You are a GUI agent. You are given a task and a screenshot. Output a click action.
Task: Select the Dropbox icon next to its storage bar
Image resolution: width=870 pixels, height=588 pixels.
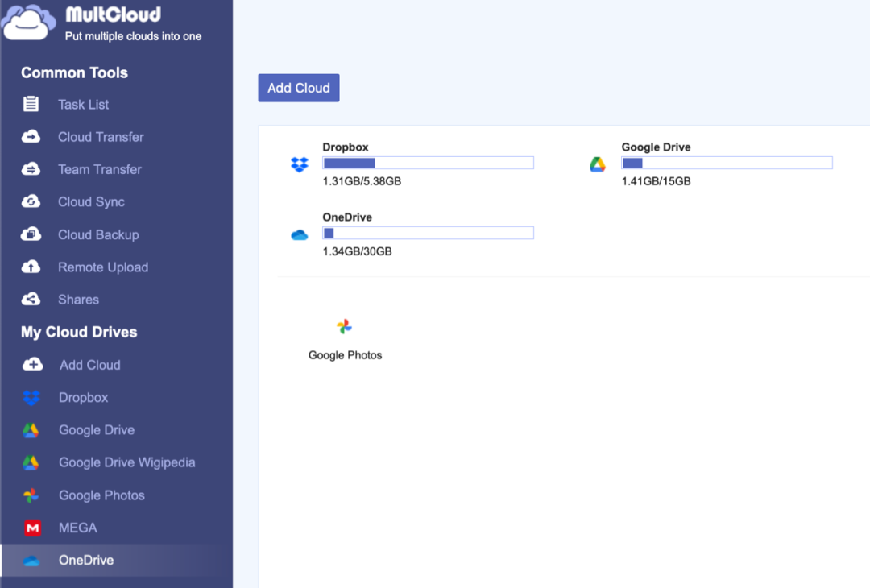point(299,162)
